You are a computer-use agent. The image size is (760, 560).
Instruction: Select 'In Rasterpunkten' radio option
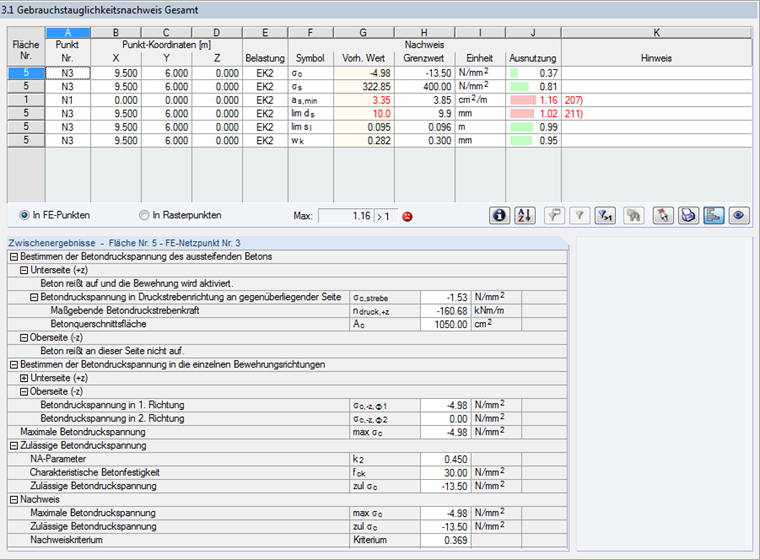(144, 215)
